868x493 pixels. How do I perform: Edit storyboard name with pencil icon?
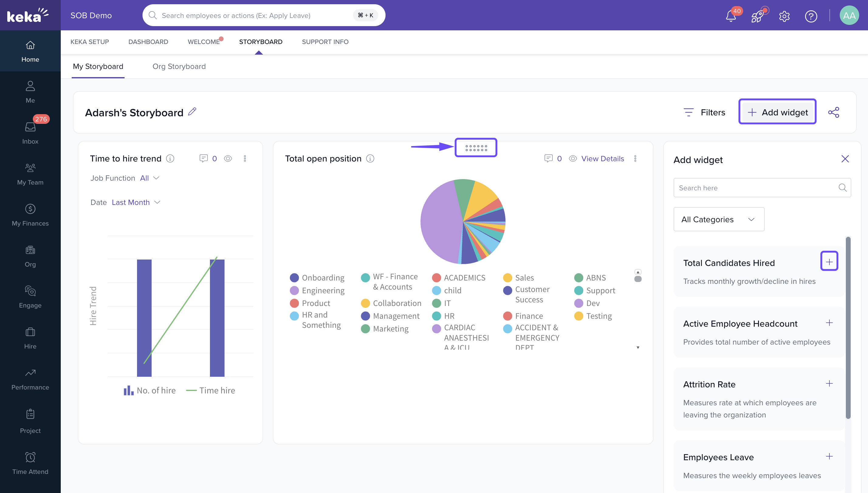(x=192, y=111)
